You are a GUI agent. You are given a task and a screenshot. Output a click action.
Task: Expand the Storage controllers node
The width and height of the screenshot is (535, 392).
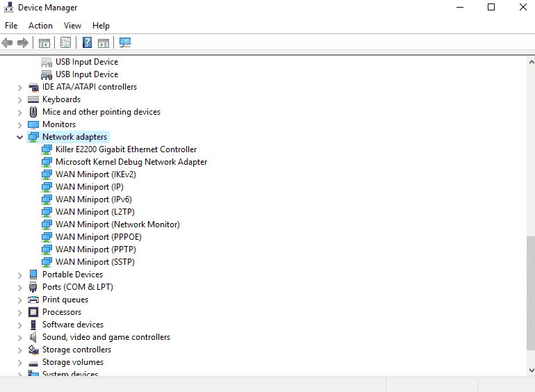(x=19, y=350)
